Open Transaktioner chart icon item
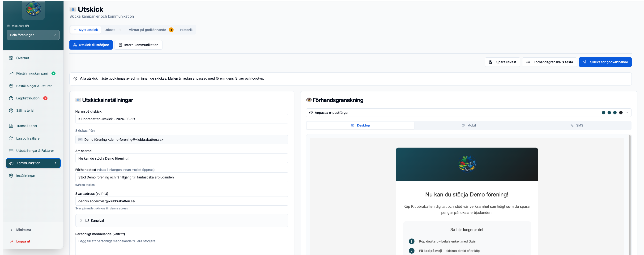644x255 pixels. (x=11, y=126)
